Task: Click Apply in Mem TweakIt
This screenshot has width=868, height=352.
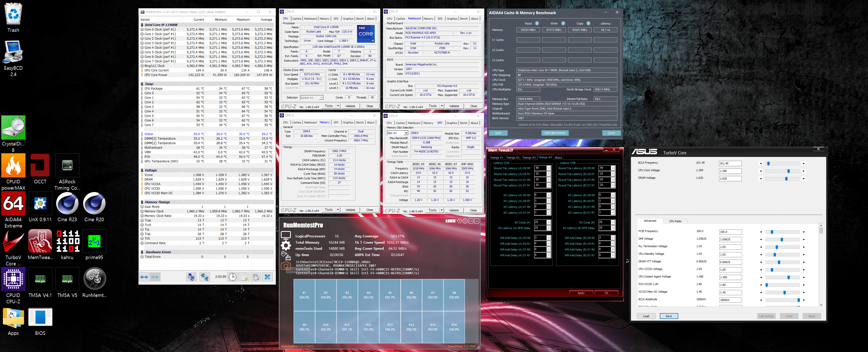Action: (581, 293)
